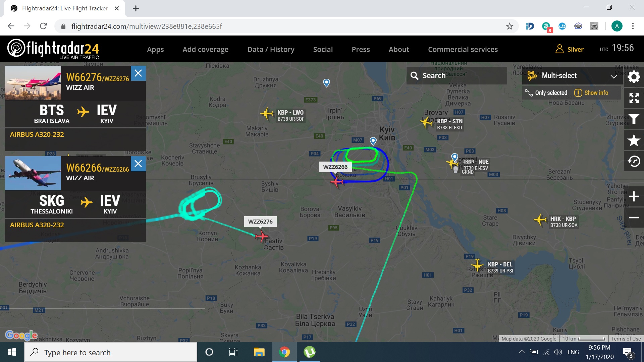The height and width of the screenshot is (362, 644).
Task: Bookmark this page with star icon
Action: pos(509,26)
